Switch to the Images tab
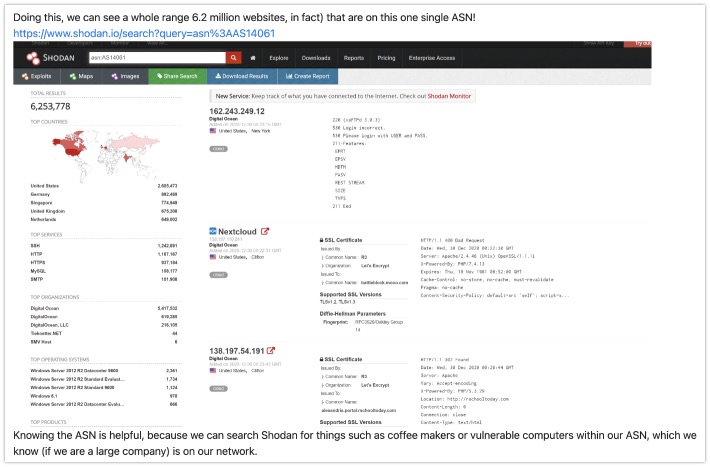 click(125, 76)
